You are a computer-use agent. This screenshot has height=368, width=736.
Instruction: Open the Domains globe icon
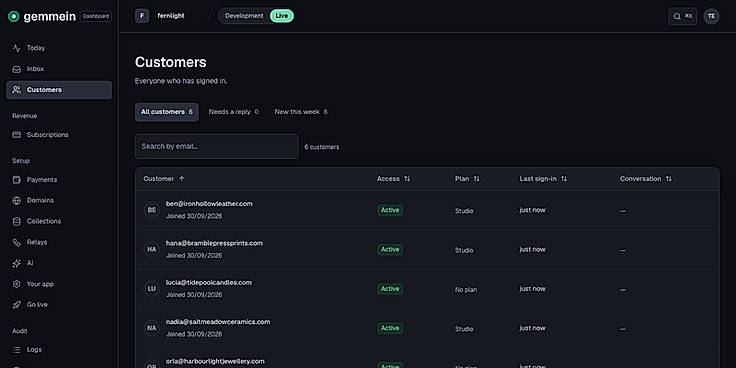pos(16,200)
